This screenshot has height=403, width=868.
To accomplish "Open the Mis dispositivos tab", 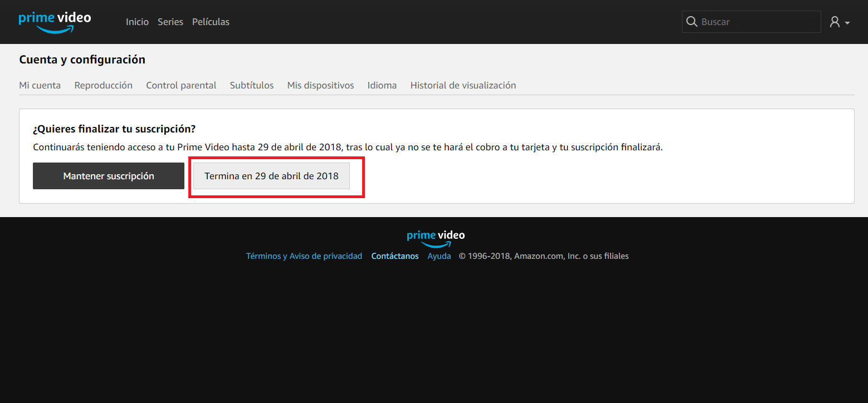I will click(x=320, y=85).
